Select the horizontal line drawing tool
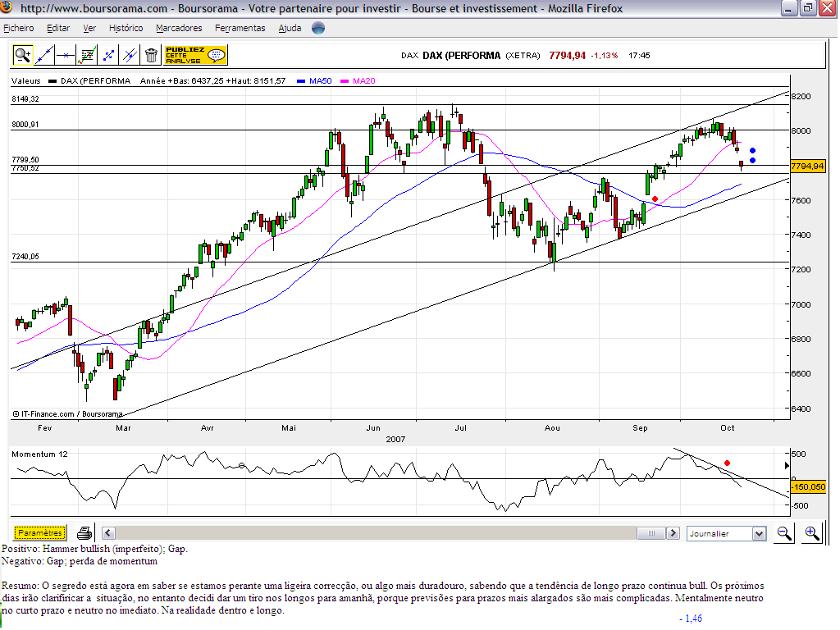The width and height of the screenshot is (840, 630). click(x=66, y=55)
